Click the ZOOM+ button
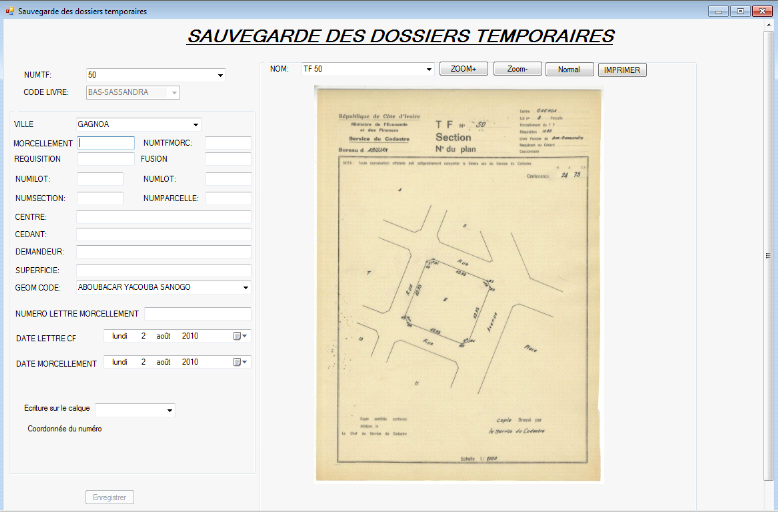 point(462,70)
